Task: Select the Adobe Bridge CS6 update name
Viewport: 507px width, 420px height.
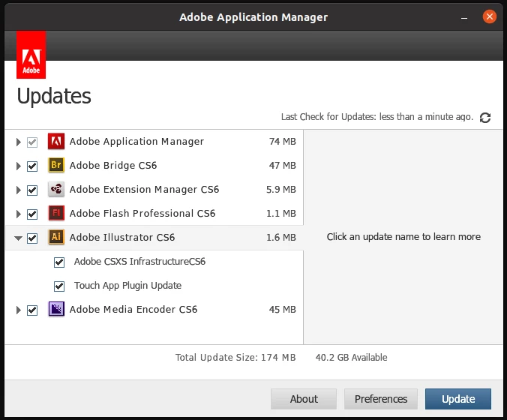Action: 113,166
